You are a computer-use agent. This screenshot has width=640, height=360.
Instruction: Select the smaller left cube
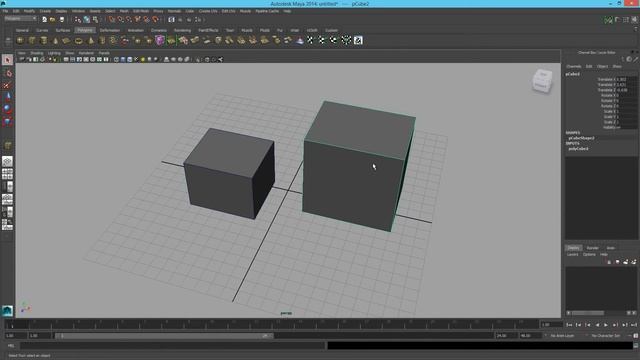tap(229, 173)
